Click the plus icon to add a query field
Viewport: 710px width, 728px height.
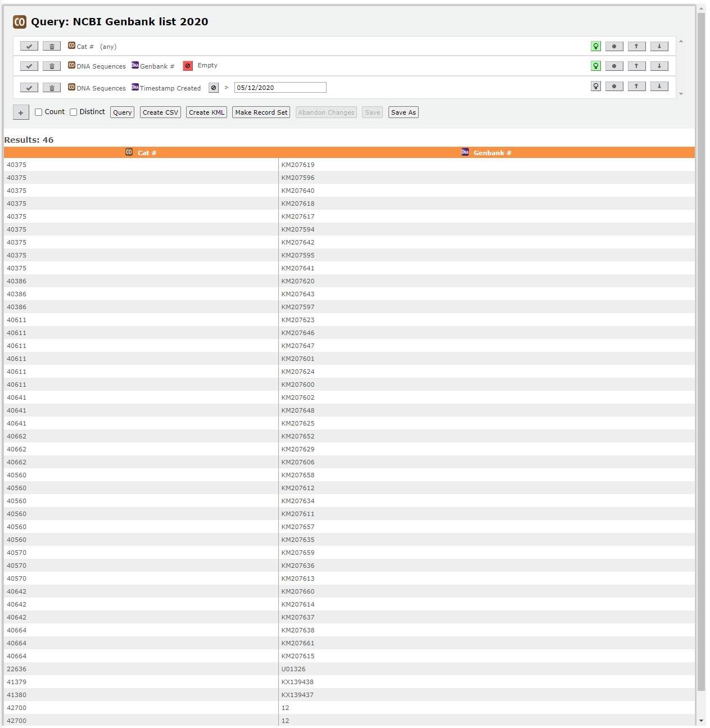(21, 112)
